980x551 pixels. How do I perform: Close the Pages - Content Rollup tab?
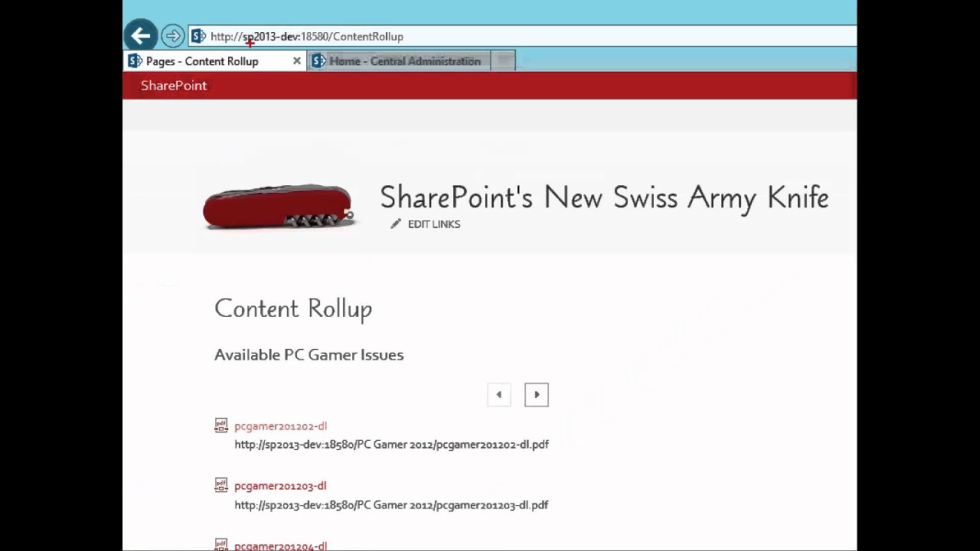[x=297, y=61]
